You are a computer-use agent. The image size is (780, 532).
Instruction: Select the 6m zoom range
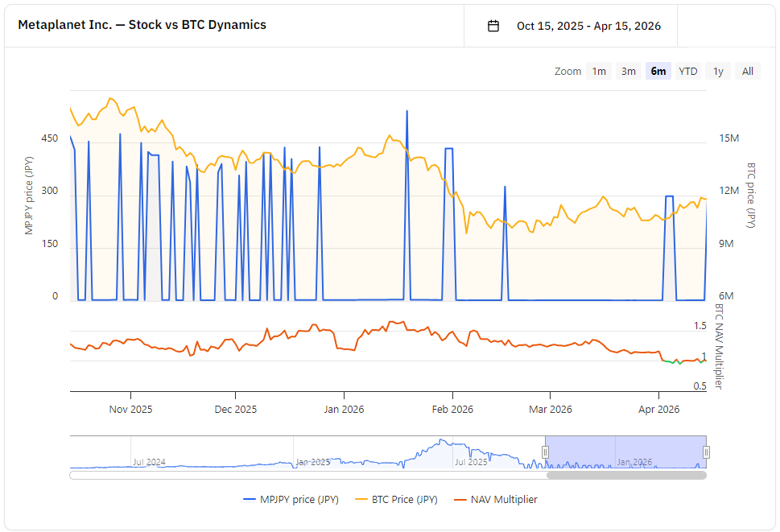click(658, 71)
